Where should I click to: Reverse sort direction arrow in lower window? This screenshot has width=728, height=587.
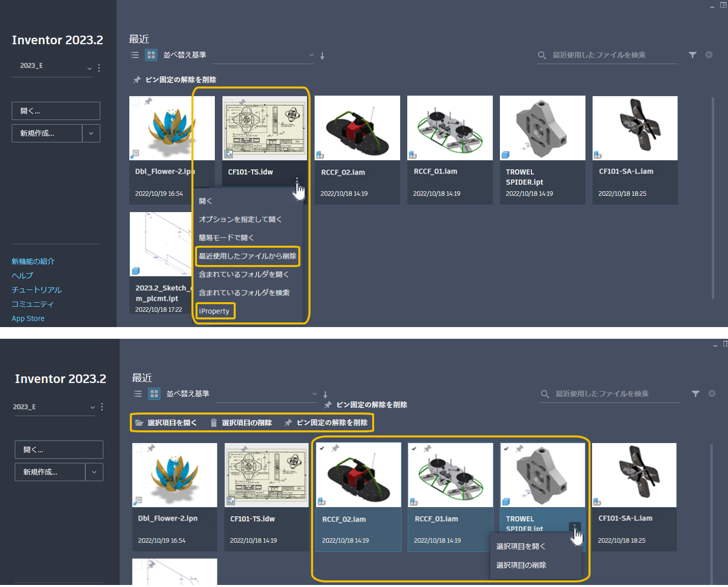coord(325,395)
